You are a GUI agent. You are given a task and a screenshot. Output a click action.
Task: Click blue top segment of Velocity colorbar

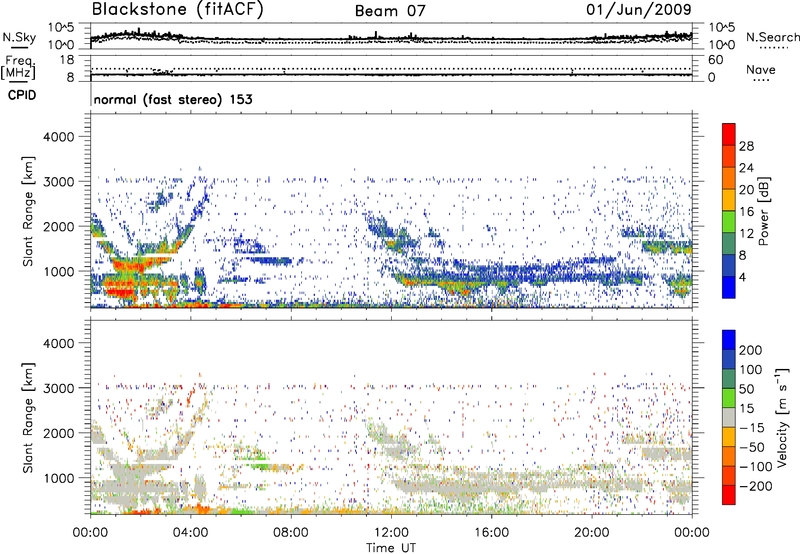click(729, 340)
